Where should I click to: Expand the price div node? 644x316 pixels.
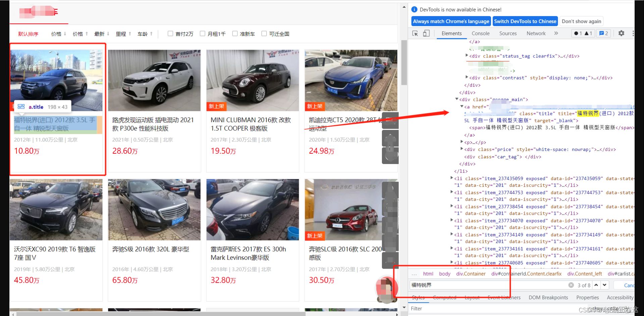point(462,149)
